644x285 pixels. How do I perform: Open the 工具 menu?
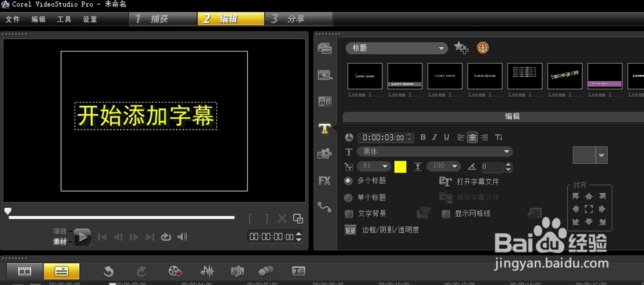click(x=64, y=19)
